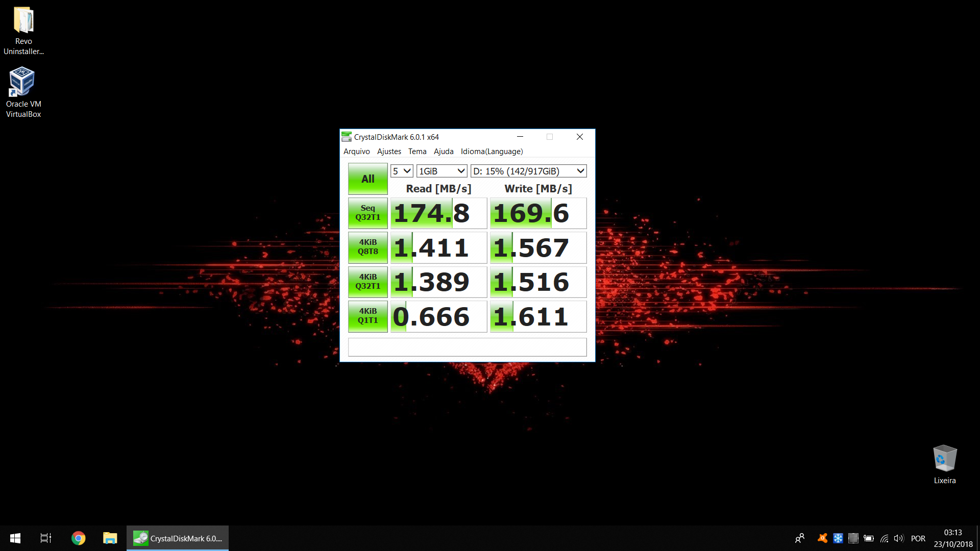Open the Windows Start menu
The width and height of the screenshot is (980, 551).
[15, 538]
